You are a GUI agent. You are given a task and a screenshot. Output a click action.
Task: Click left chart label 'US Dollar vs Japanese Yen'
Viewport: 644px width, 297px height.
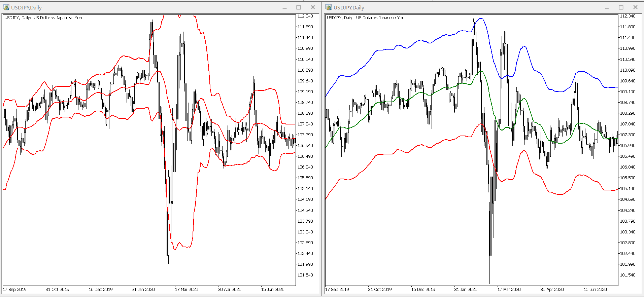pyautogui.click(x=58, y=18)
